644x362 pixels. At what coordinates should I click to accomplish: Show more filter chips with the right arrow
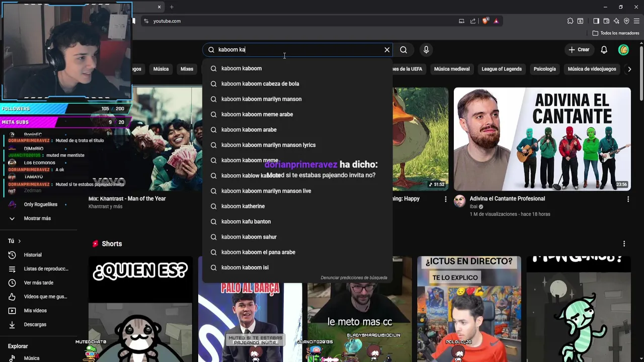629,69
